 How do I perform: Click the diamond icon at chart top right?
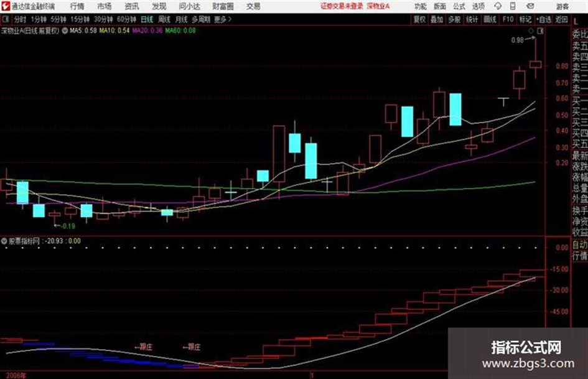point(531,31)
